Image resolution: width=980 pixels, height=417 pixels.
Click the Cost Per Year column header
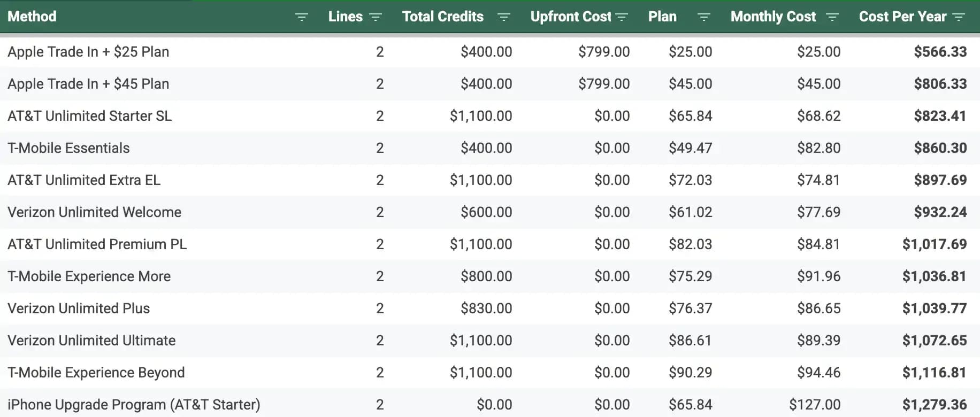[x=902, y=17]
